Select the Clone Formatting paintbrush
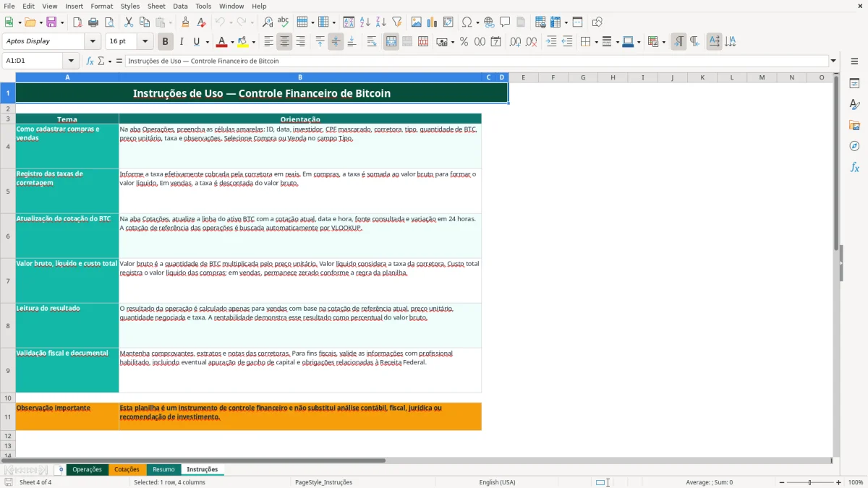This screenshot has height=488, width=868. (x=185, y=22)
